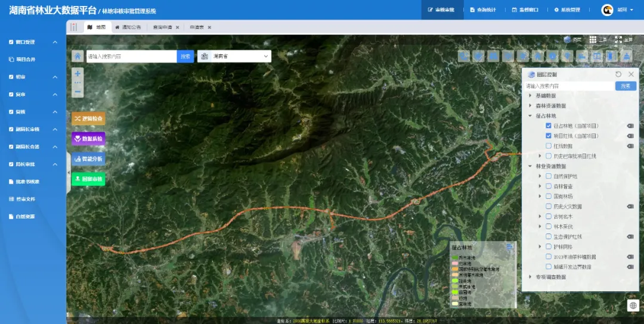The image size is (644, 324).
Task: Enter full screen with the 全屏 icon
Action: pyautogui.click(x=618, y=39)
